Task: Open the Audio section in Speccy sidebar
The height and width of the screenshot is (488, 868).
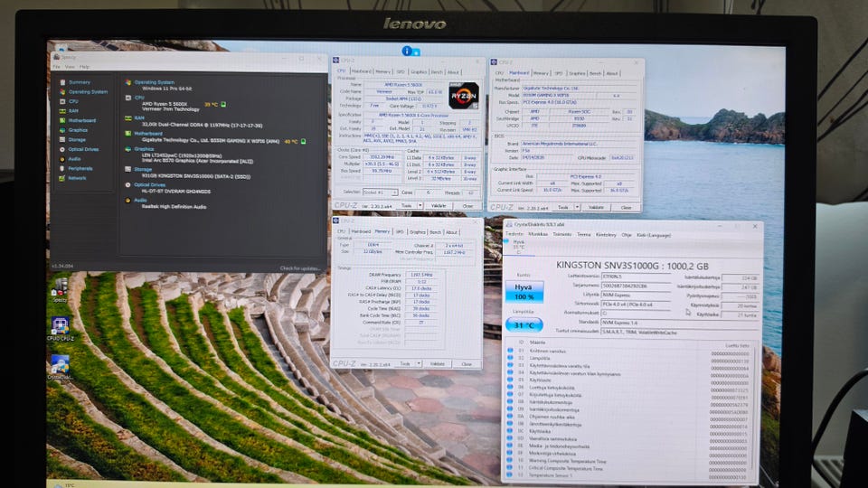Action: 75,159
